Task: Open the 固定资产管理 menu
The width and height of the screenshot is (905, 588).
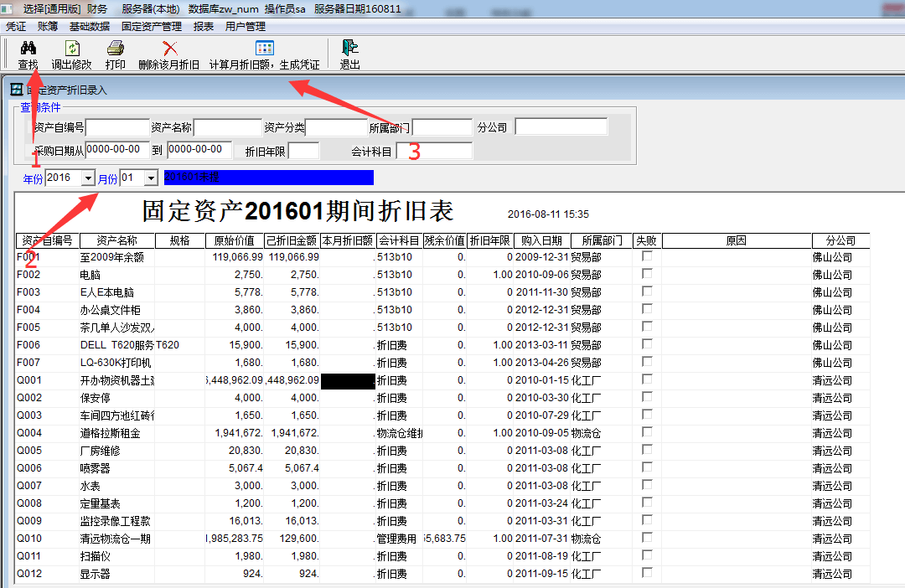Action: pos(152,26)
